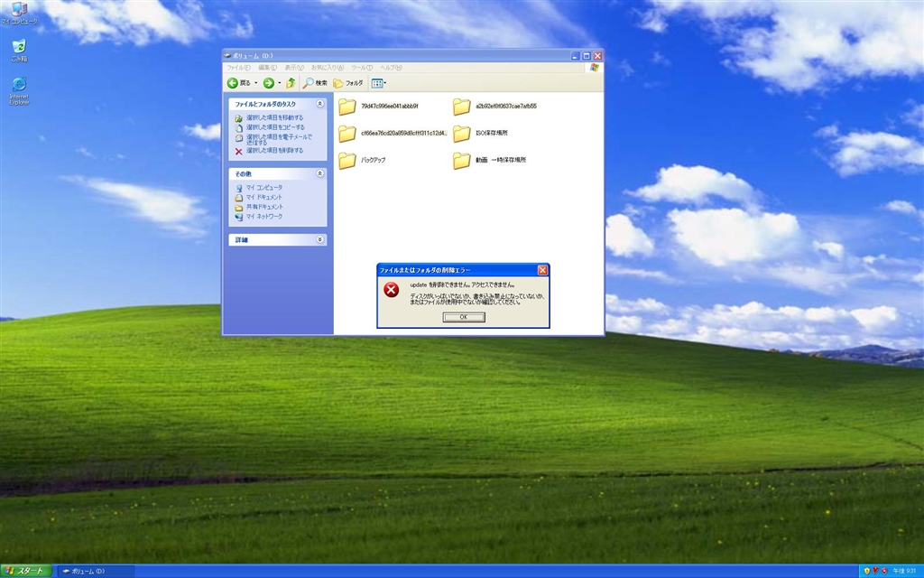Screen dimensions: 924x578
Task: Select the ISO保存場所 folder
Action: click(480, 134)
